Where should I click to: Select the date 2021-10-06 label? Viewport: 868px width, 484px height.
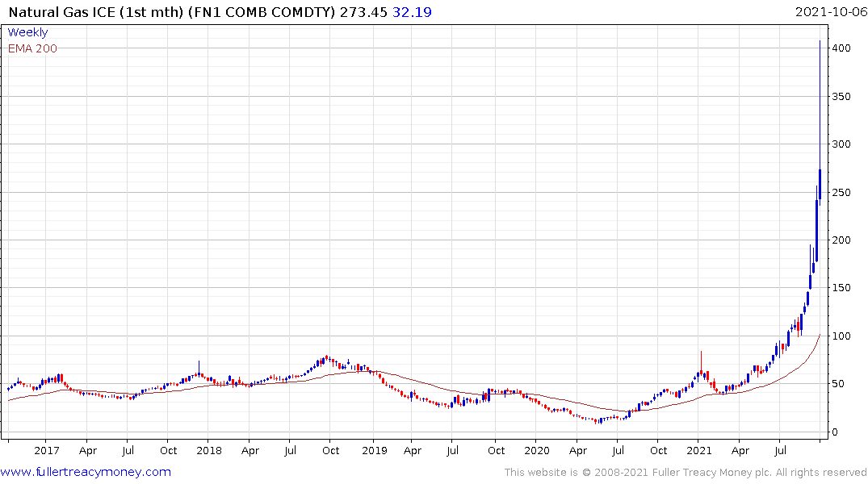point(831,12)
